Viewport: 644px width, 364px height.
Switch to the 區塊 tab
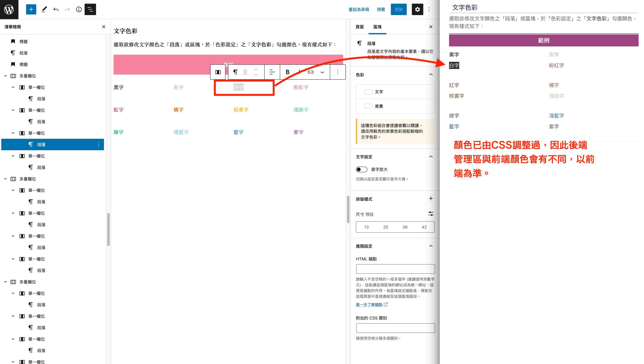pyautogui.click(x=377, y=27)
